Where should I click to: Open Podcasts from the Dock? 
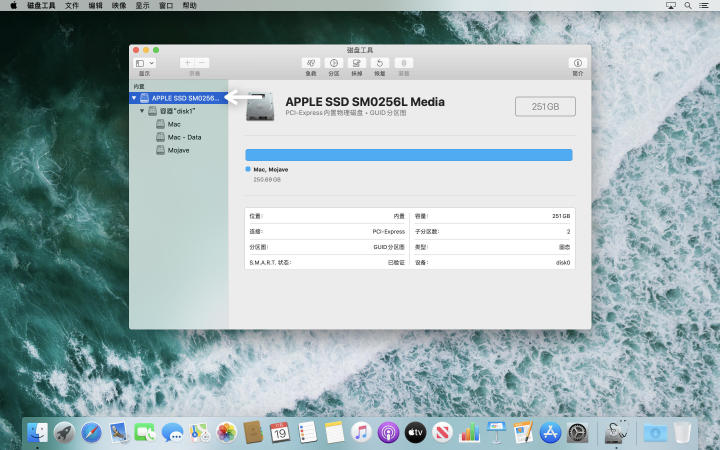388,433
